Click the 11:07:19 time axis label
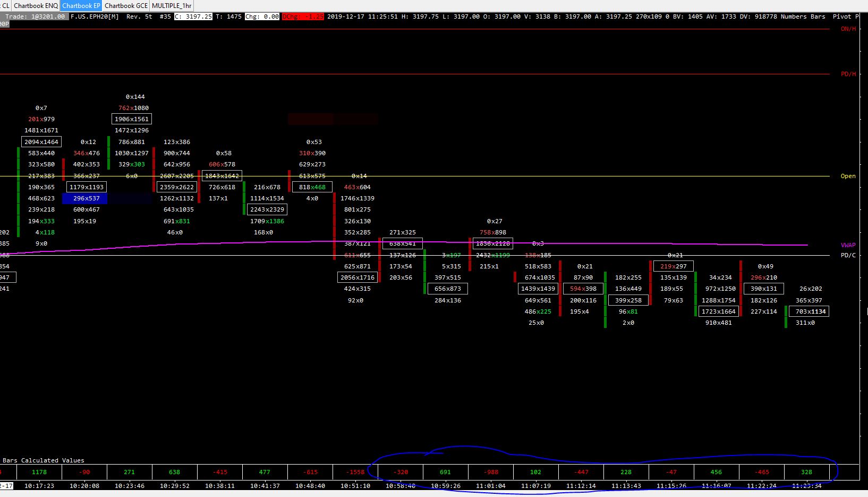This screenshot has height=497, width=868. [x=536, y=486]
